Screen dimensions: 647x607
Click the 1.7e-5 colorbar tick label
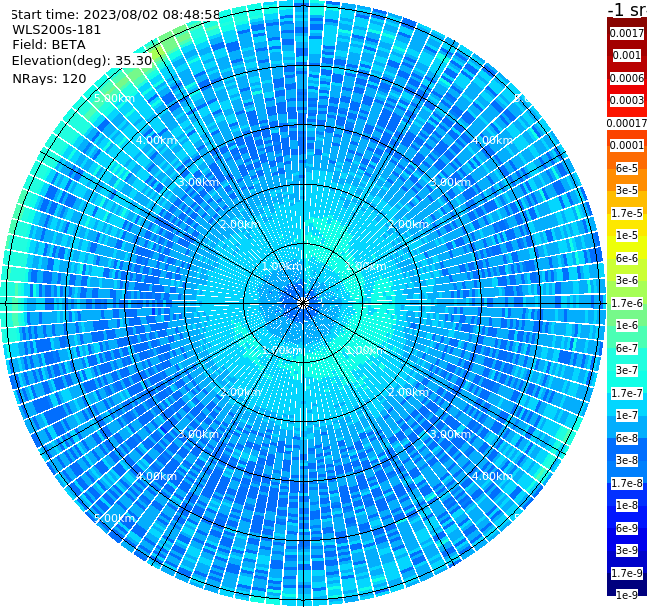(x=627, y=213)
